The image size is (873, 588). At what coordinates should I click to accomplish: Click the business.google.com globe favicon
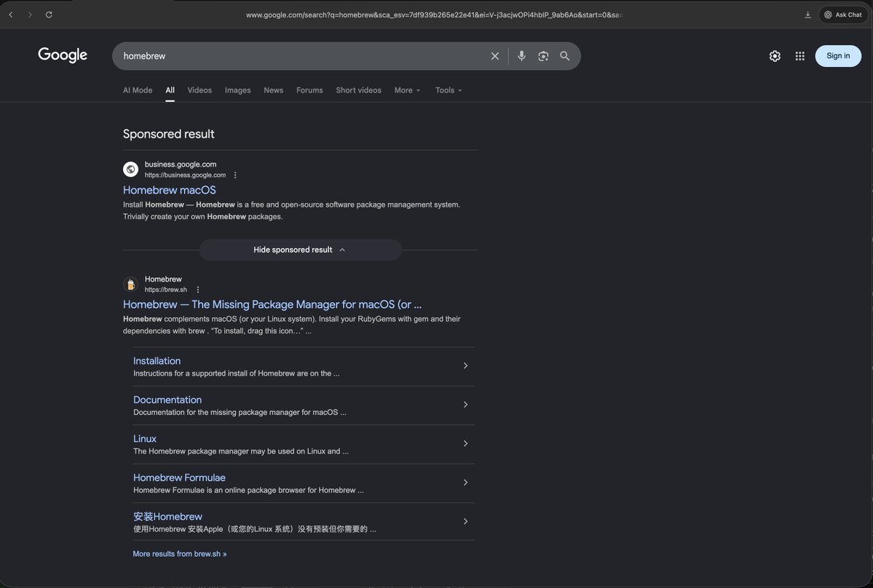coord(131,169)
